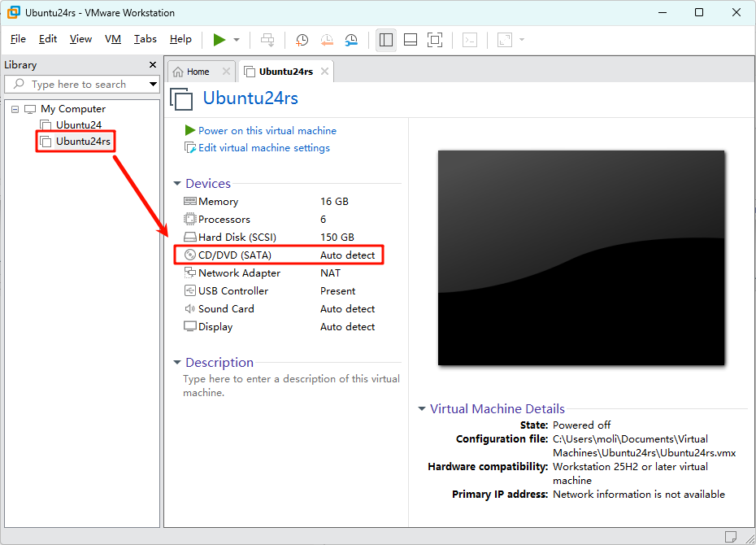Select Ubuntu24 VM in the library
Image resolution: width=756 pixels, height=545 pixels.
tap(79, 125)
